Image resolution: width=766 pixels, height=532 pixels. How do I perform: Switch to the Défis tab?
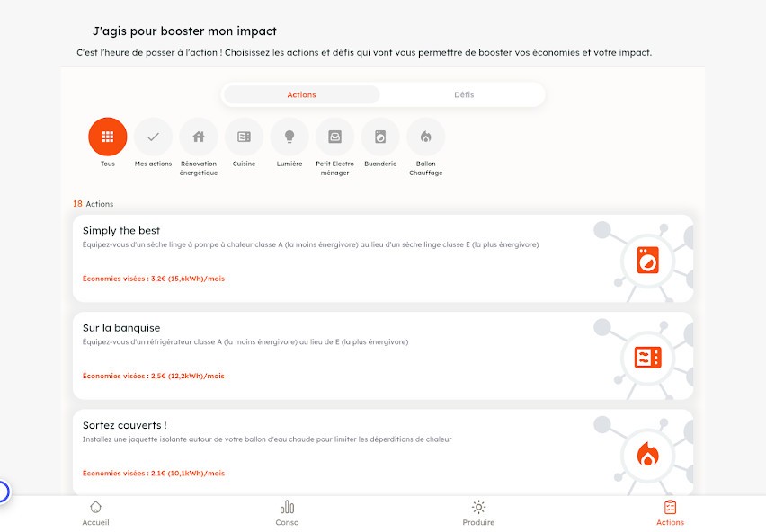464,94
